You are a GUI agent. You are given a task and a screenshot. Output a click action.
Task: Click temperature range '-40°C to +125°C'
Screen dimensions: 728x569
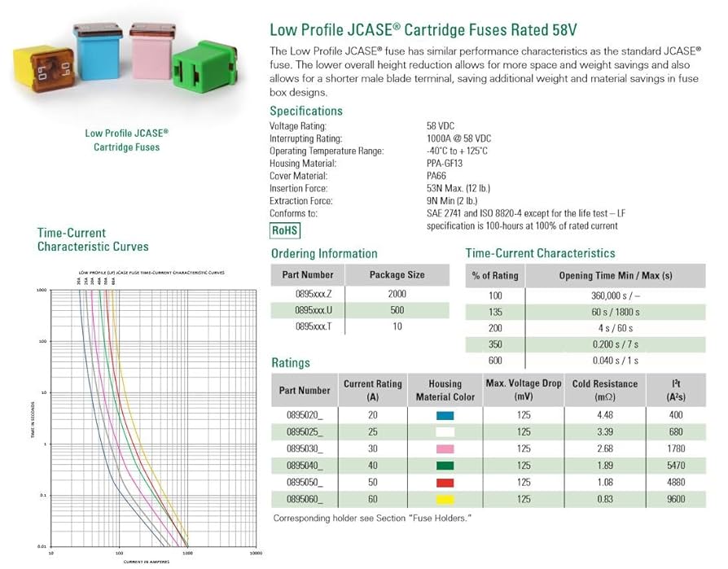click(457, 151)
